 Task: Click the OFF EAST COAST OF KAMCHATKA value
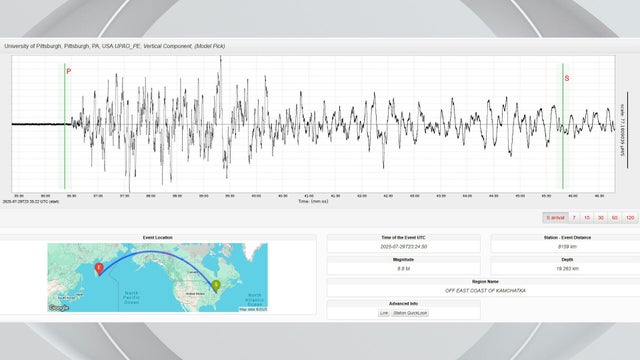485,291
